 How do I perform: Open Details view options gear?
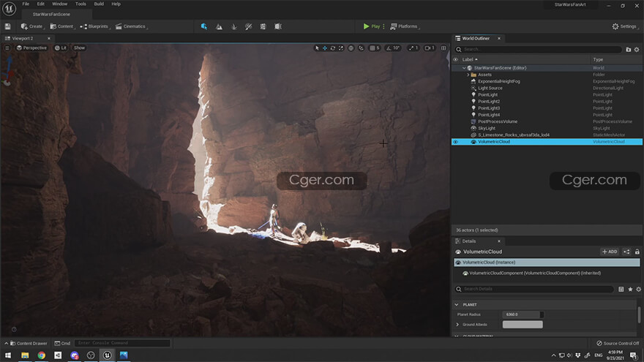638,290
